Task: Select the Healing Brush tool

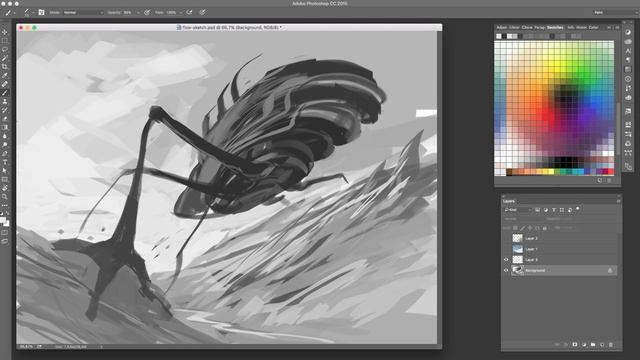Action: pos(5,84)
